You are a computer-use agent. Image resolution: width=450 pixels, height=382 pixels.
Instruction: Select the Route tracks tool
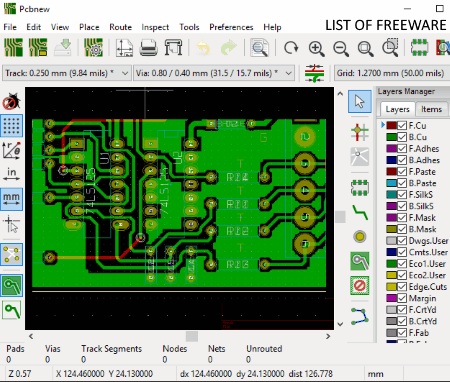[x=360, y=212]
